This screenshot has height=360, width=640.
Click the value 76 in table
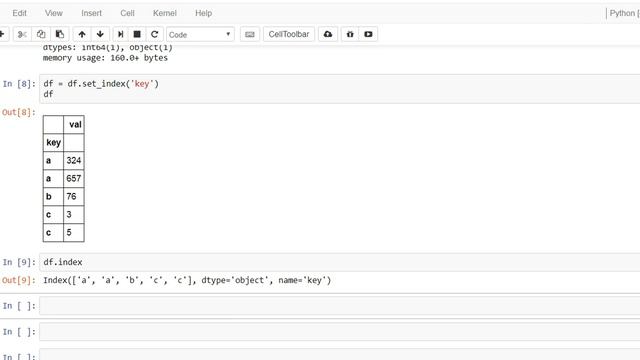[x=74, y=196]
